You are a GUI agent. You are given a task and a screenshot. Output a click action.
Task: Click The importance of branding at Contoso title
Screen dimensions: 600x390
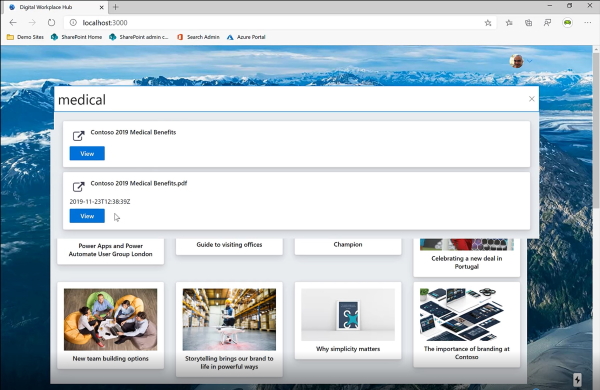(466, 352)
